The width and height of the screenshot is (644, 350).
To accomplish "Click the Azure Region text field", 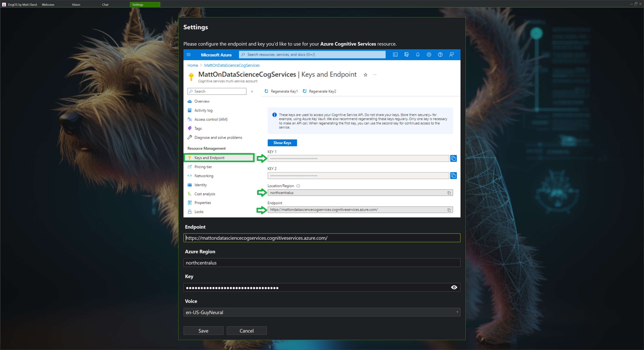I will [321, 262].
